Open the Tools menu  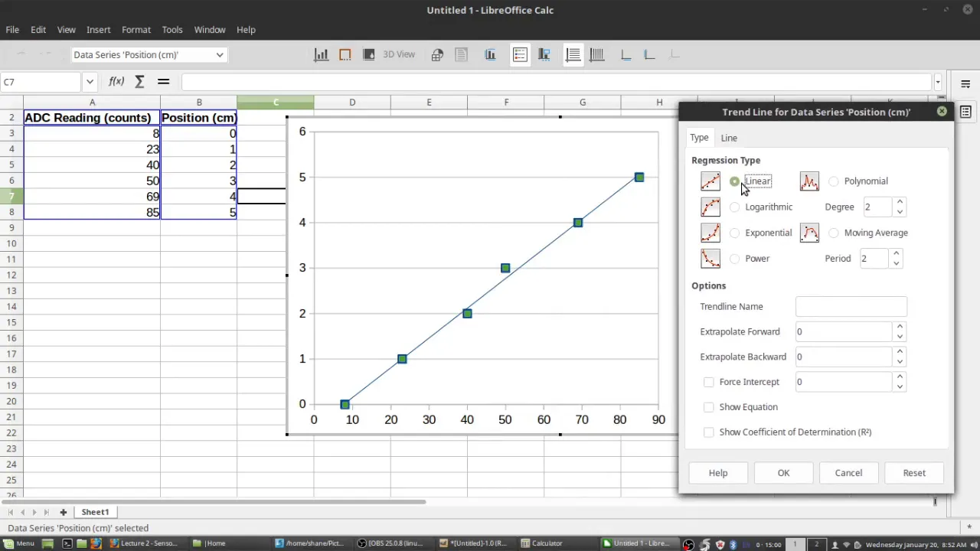click(172, 29)
